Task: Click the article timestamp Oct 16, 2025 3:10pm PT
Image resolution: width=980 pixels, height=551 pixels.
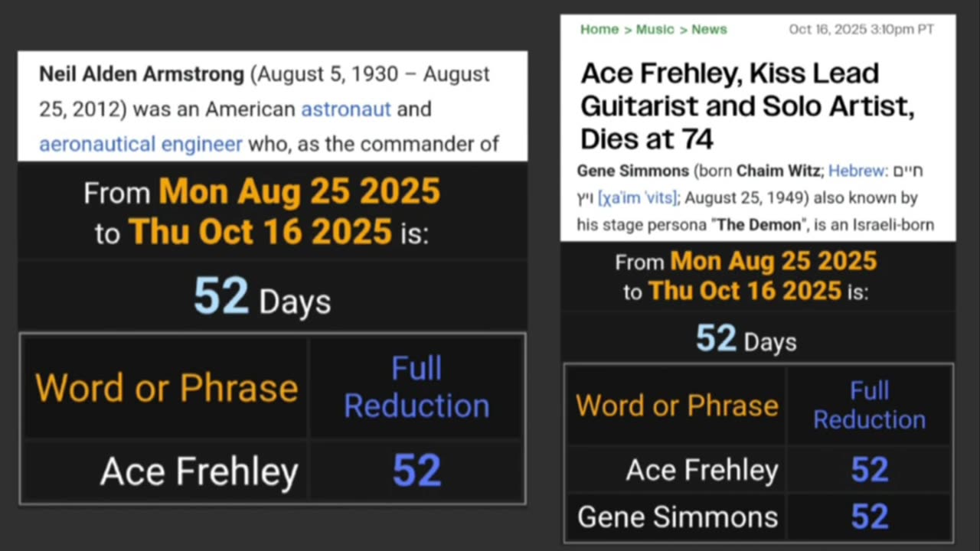Action: tap(861, 30)
